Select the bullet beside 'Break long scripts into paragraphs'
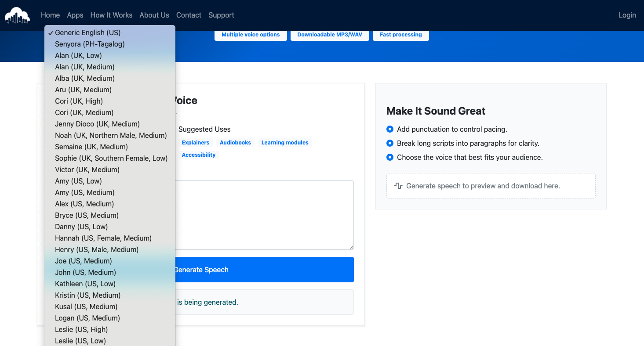 [389, 143]
